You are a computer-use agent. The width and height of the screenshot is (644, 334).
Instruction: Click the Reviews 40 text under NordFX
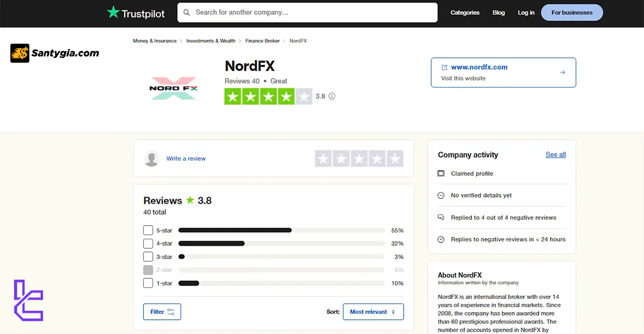pyautogui.click(x=242, y=81)
